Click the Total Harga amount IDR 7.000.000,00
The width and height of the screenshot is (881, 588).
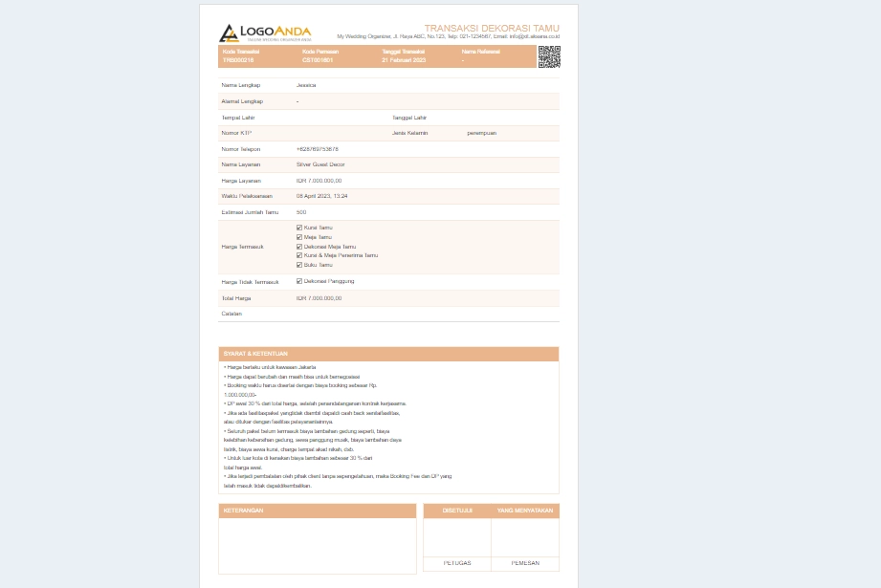click(319, 298)
